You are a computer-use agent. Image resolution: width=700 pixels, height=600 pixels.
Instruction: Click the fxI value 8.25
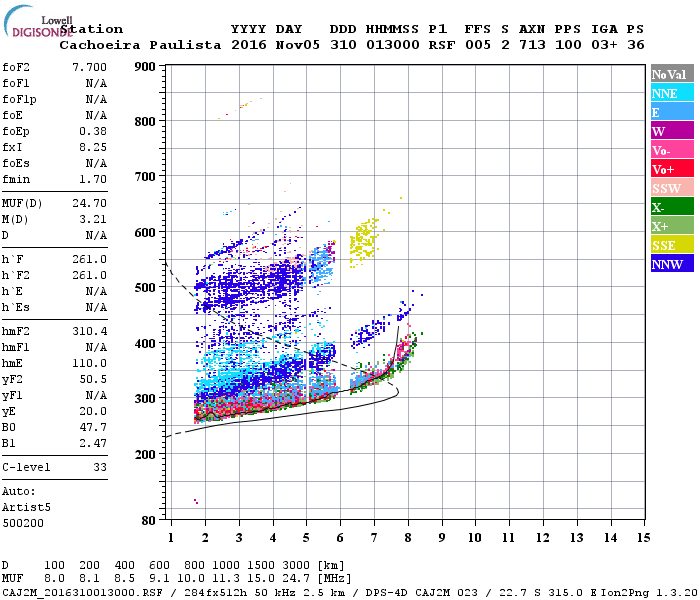click(x=93, y=147)
